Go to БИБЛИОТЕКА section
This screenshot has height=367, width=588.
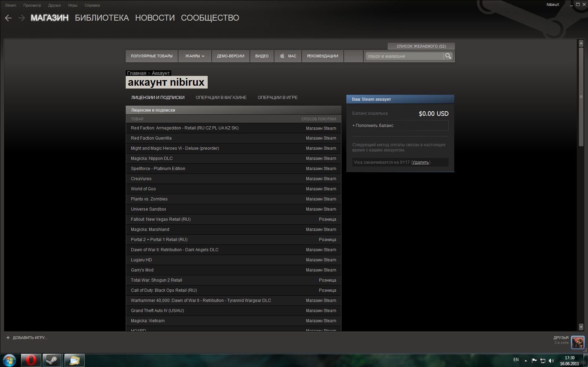(102, 18)
